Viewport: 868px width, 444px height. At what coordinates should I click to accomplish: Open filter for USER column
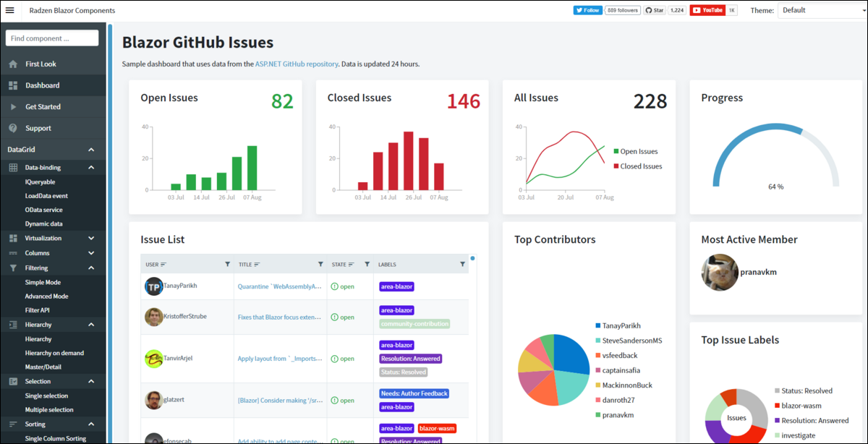tap(228, 265)
